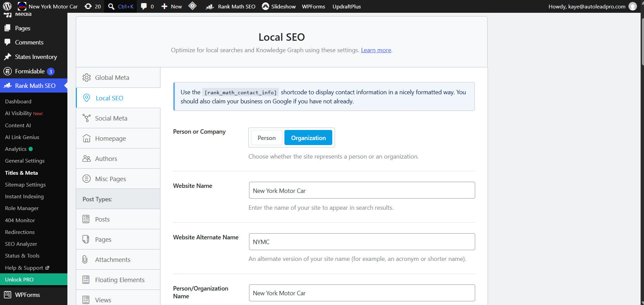The height and width of the screenshot is (305, 644).
Task: Click the New York Motor Car site icon
Action: [x=22, y=6]
